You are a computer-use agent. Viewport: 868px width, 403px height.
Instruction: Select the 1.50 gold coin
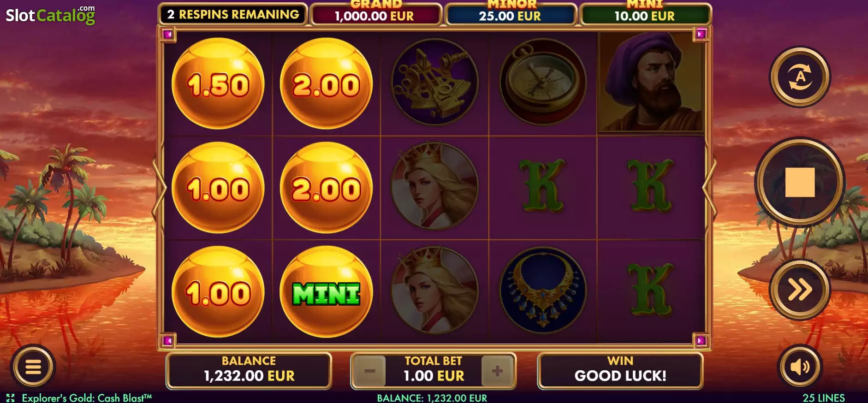pos(218,83)
